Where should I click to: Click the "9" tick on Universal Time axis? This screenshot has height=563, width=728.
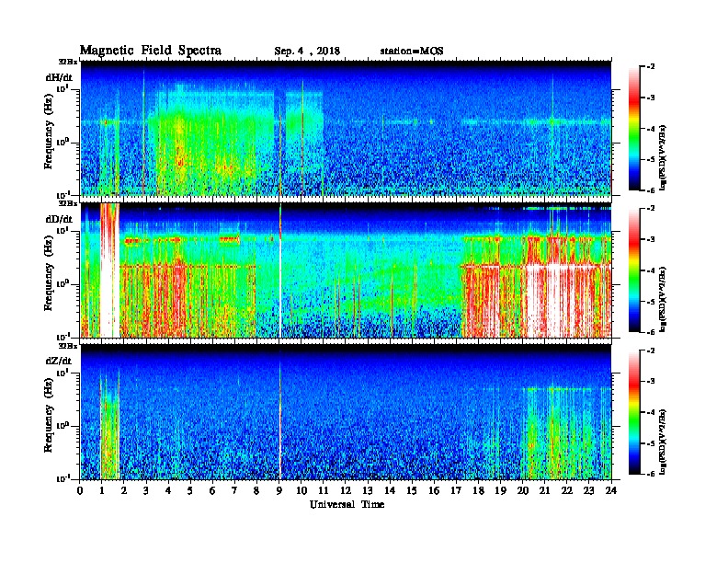279,491
